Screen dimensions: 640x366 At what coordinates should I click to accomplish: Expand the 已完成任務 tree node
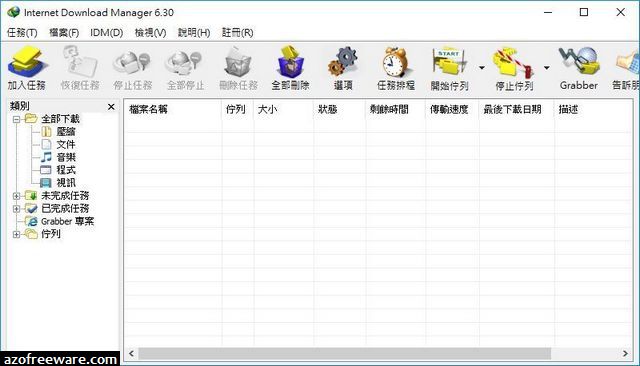(16, 209)
